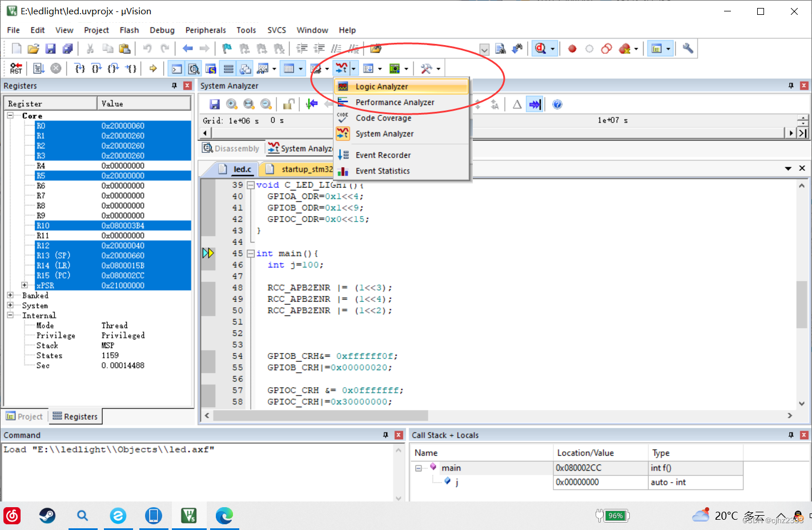Toggle the Disassembly Window button

(x=194, y=69)
